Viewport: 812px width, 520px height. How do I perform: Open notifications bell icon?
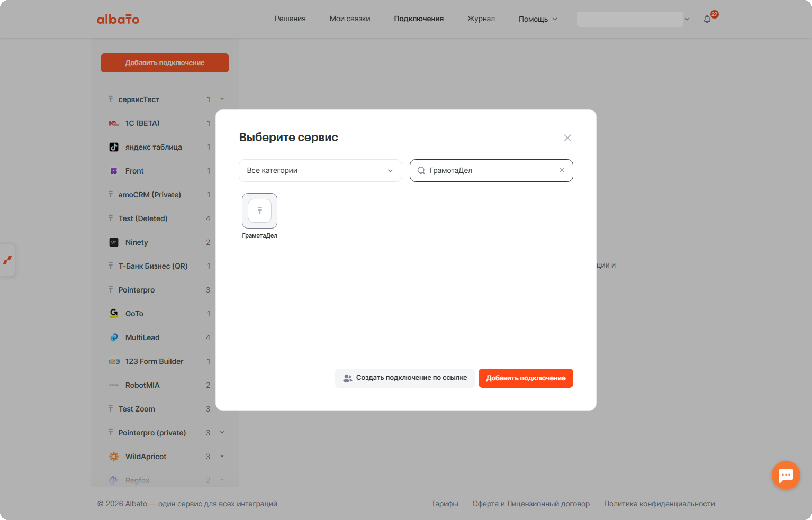click(x=707, y=19)
